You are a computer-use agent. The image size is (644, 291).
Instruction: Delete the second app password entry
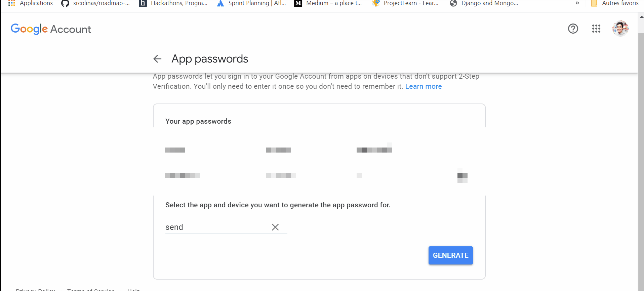click(462, 175)
